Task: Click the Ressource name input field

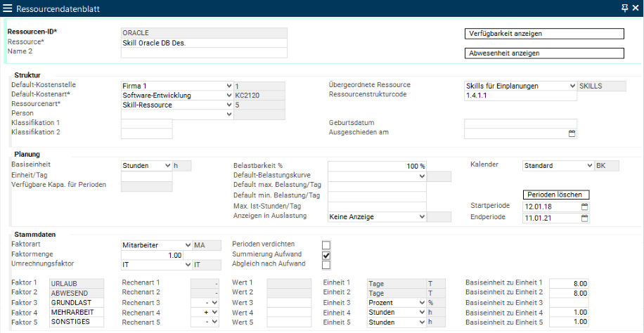Action: tap(204, 43)
